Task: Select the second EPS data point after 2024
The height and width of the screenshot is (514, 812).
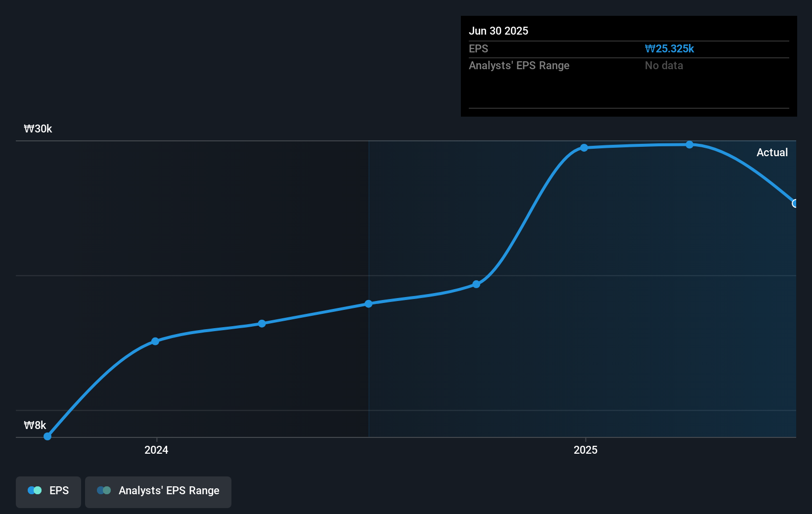Action: [x=262, y=324]
